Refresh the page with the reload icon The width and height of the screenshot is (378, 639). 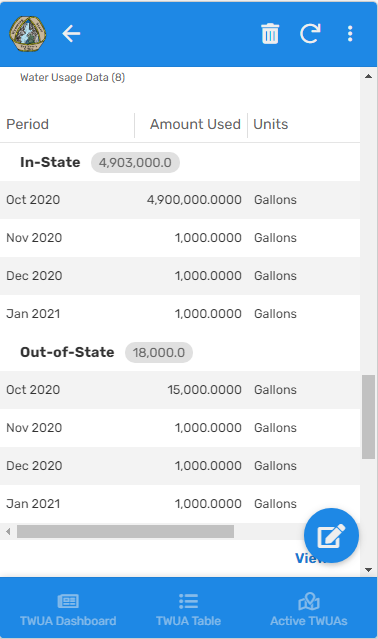tap(310, 33)
